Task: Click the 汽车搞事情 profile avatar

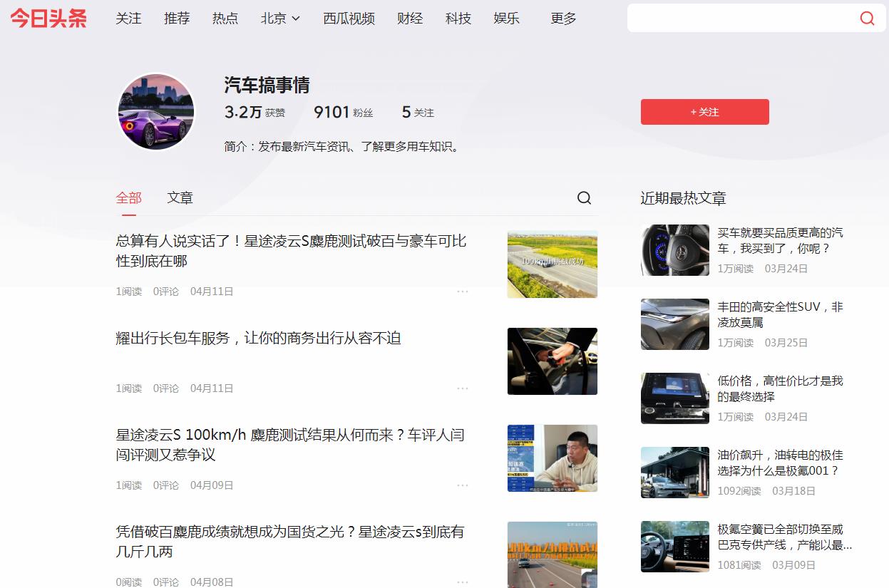Action: click(x=156, y=112)
